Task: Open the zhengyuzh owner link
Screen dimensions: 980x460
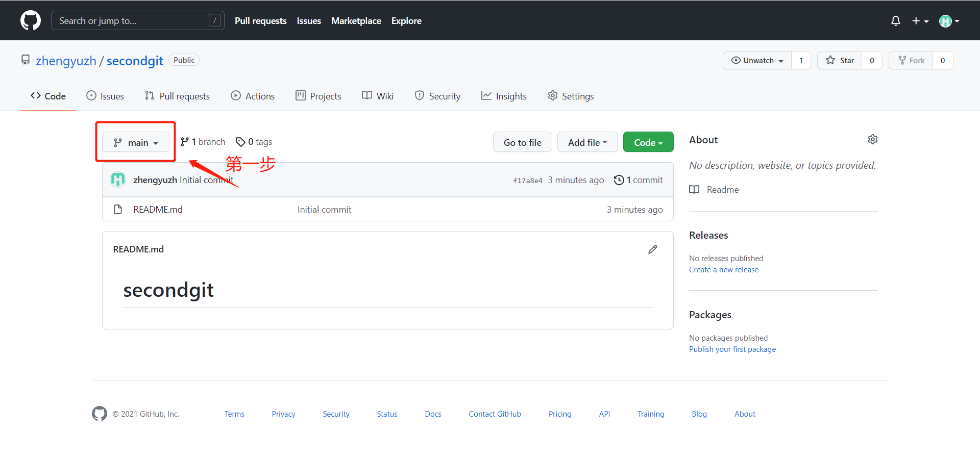Action: click(x=66, y=61)
